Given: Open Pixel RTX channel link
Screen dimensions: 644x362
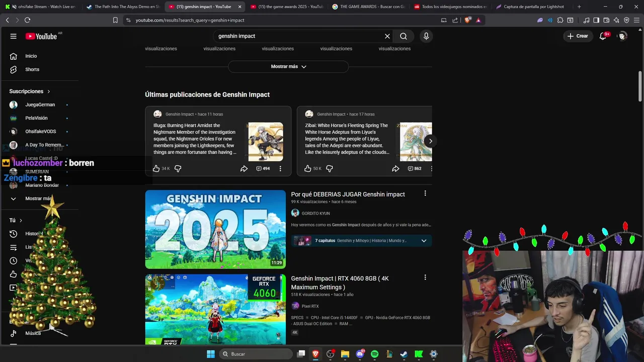Looking at the screenshot, I should pos(310,306).
